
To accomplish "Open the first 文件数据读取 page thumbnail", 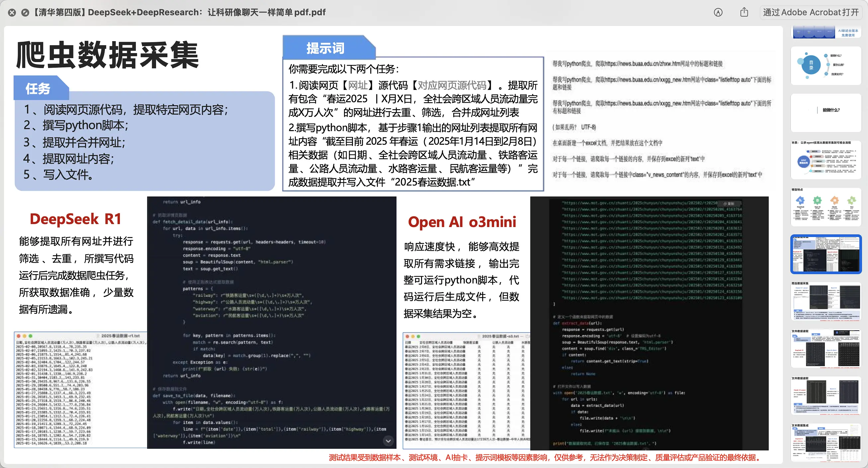I will tap(825, 349).
